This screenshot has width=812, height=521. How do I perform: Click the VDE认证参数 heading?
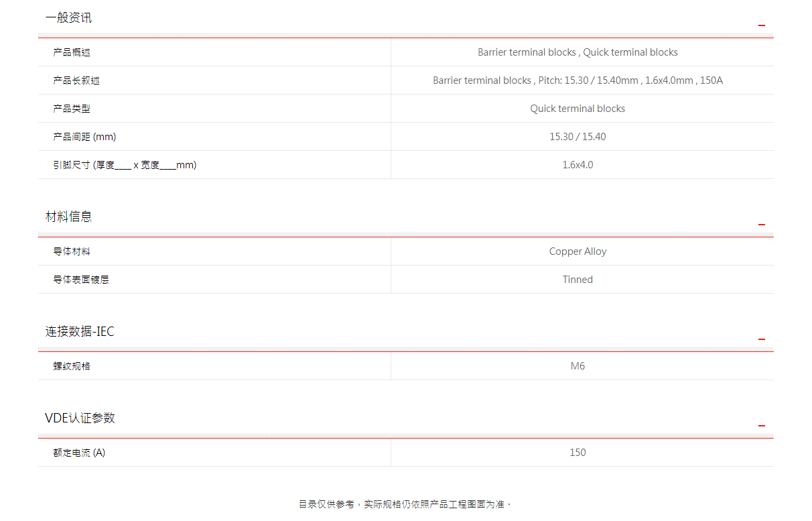pyautogui.click(x=80, y=418)
